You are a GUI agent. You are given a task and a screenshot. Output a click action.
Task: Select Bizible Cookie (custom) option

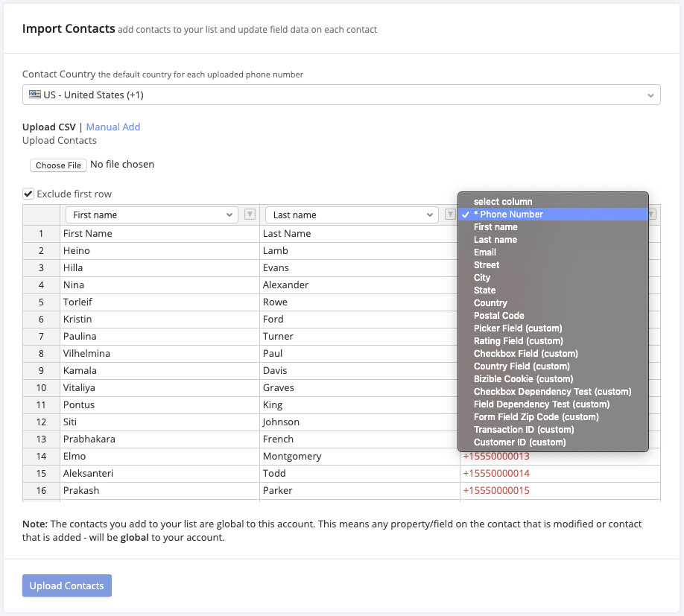pos(523,379)
